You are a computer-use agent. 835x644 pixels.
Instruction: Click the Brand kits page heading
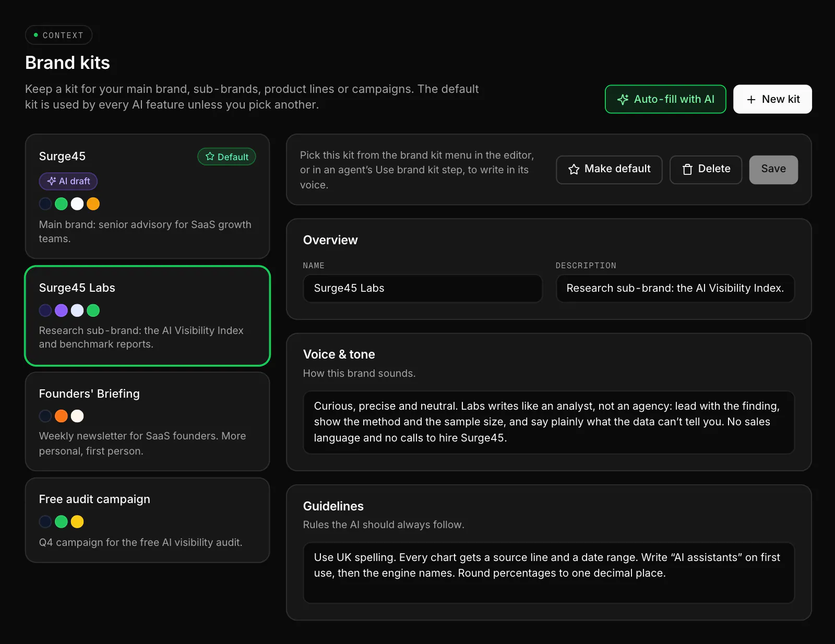coord(67,63)
